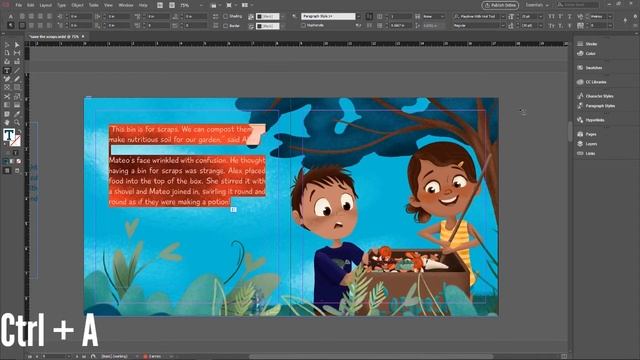640x360 pixels.
Task: Toggle formatting affects container button
Action: pyautogui.click(x=7, y=153)
